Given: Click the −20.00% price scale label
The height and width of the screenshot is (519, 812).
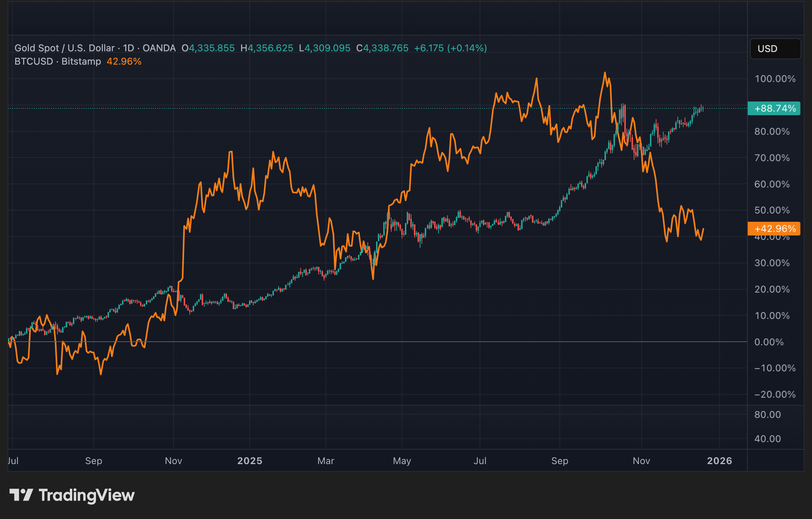Looking at the screenshot, I should [775, 394].
